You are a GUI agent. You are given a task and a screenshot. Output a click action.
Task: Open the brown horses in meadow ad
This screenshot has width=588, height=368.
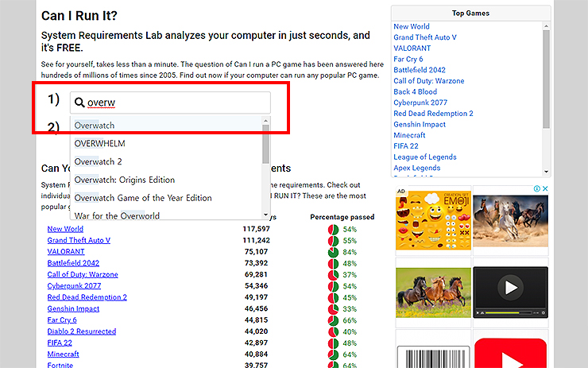433,292
